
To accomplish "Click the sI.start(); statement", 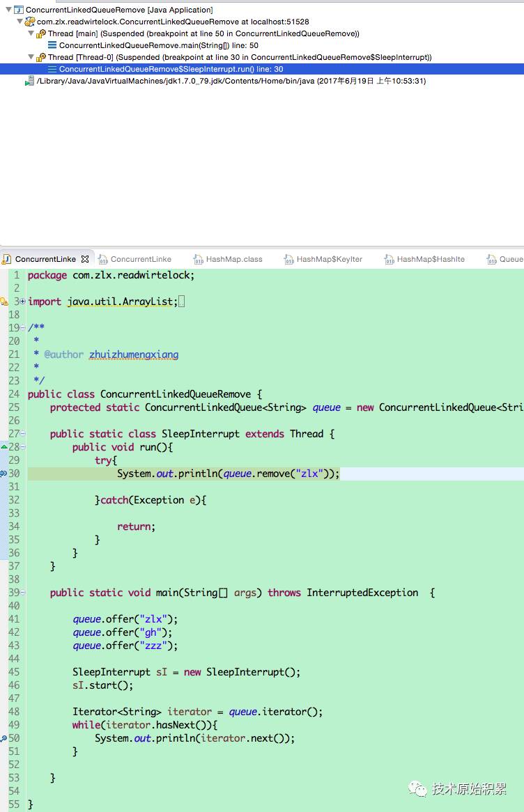I will point(102,685).
